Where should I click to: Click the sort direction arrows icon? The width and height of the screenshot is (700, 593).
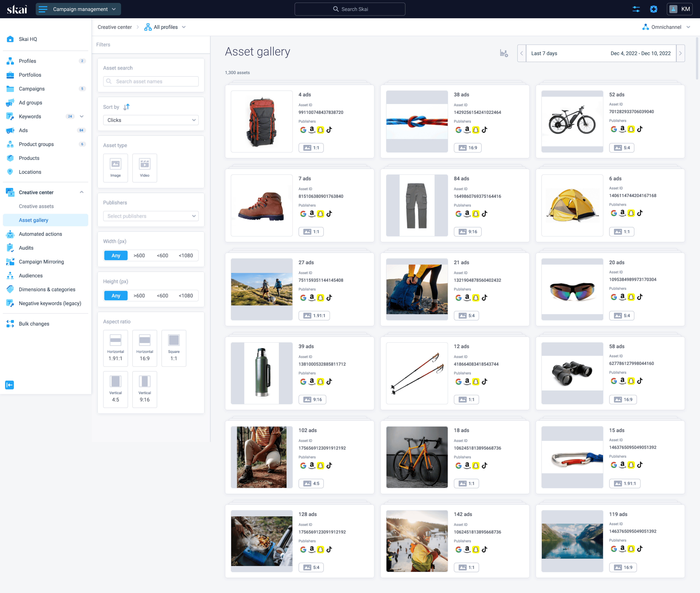click(x=126, y=107)
